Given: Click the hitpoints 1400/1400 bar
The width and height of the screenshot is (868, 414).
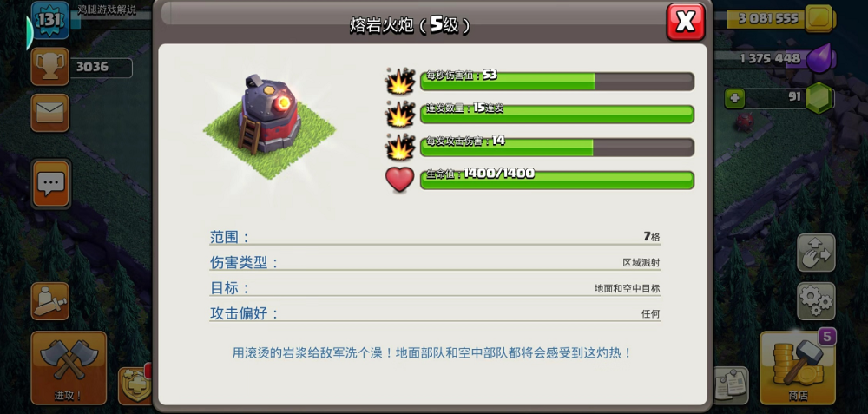Looking at the screenshot, I should 557,180.
